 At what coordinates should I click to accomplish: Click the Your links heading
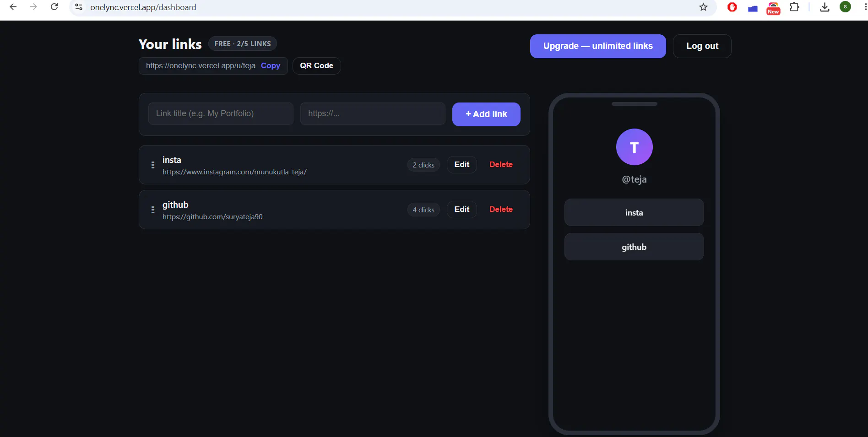coord(170,44)
